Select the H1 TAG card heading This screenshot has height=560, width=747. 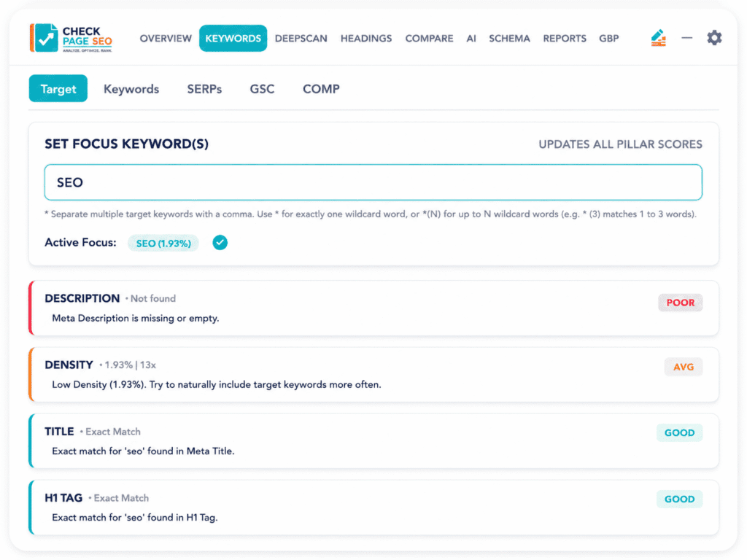click(x=63, y=498)
